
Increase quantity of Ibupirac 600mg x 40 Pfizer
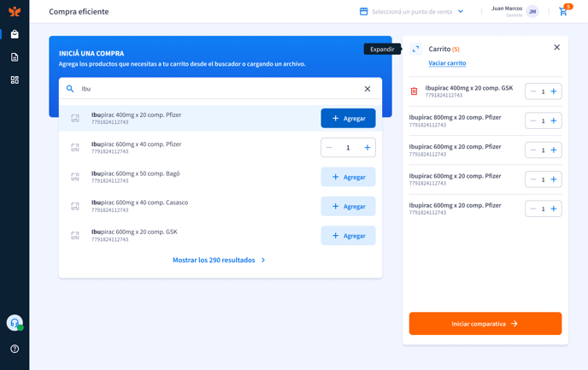[x=367, y=148]
